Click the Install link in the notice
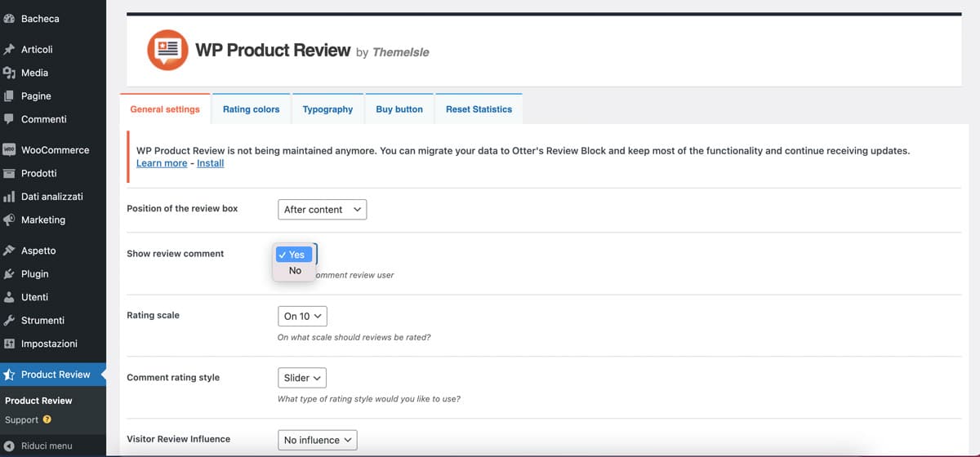980x457 pixels. pyautogui.click(x=211, y=163)
